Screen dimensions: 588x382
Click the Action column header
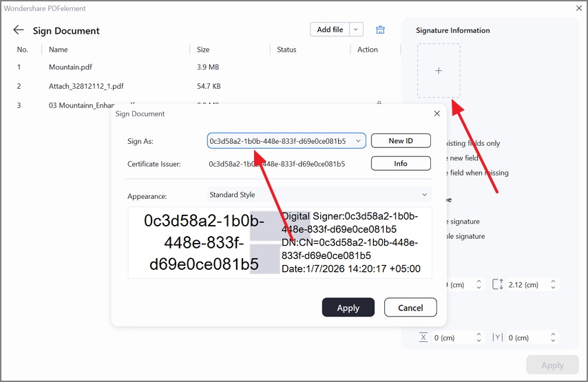pyautogui.click(x=367, y=50)
